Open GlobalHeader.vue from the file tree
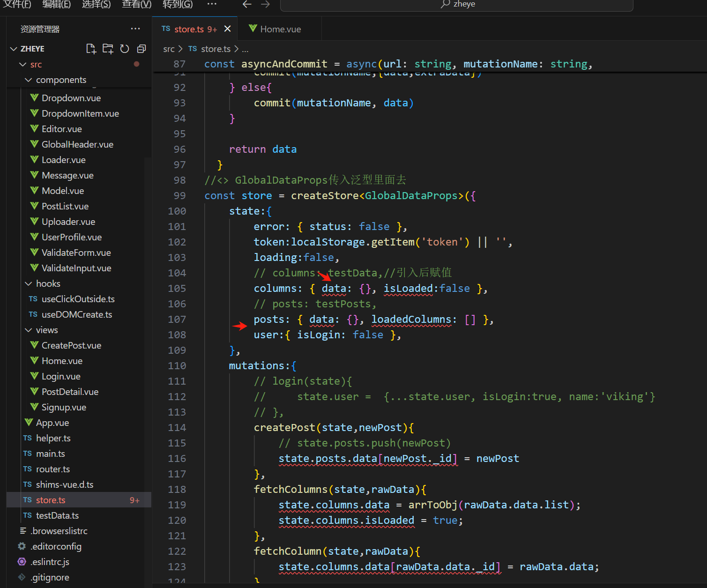 (x=77, y=144)
